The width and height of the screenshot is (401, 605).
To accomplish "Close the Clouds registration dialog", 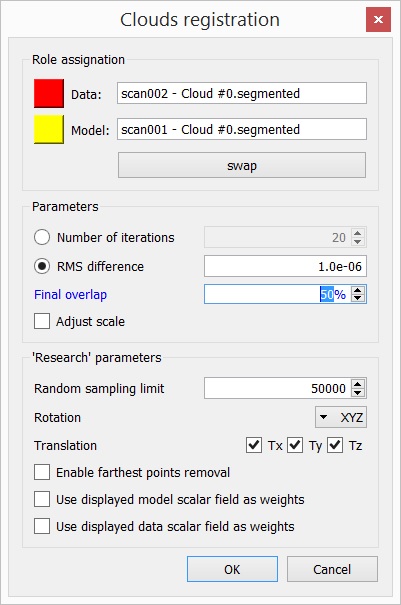I will click(378, 19).
